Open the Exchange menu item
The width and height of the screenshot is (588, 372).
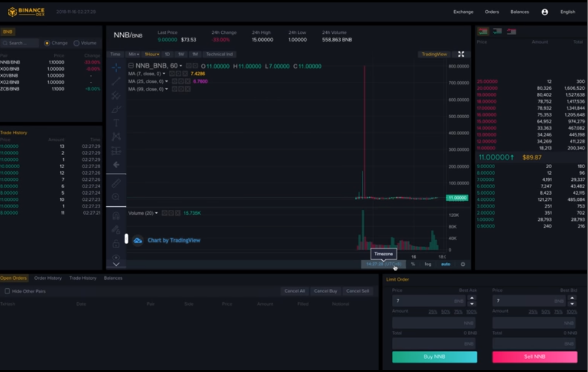pos(463,12)
